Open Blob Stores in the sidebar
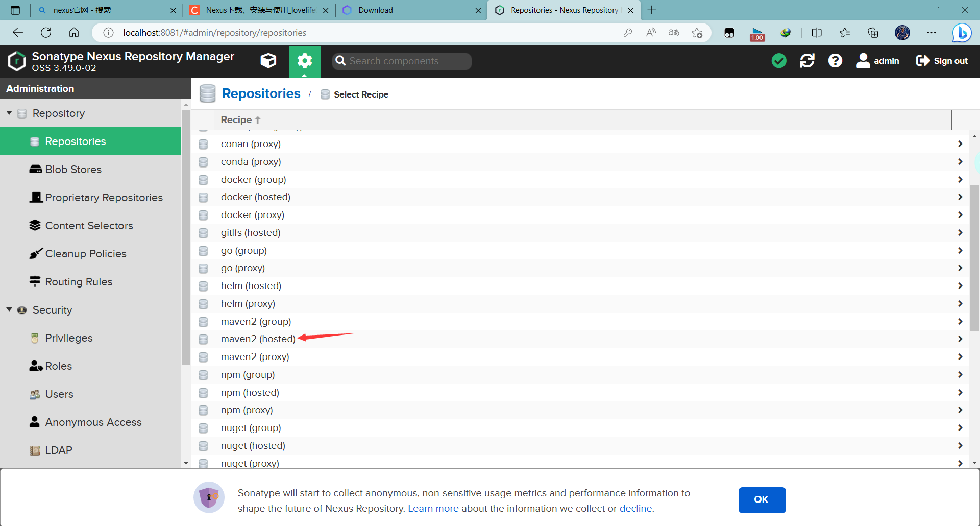The height and width of the screenshot is (526, 980). pos(73,170)
